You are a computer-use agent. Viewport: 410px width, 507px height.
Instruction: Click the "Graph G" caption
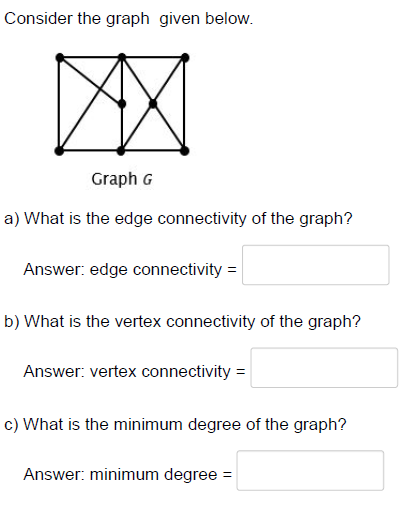[122, 179]
